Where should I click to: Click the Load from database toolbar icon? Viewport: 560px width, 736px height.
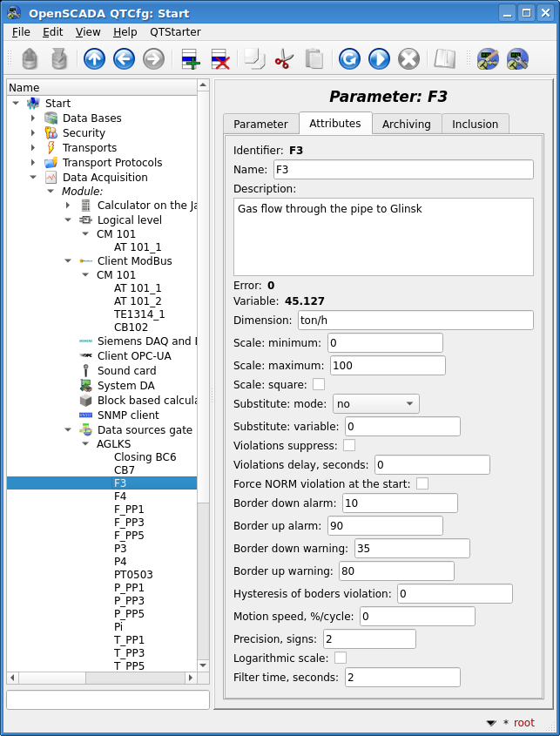tap(30, 59)
